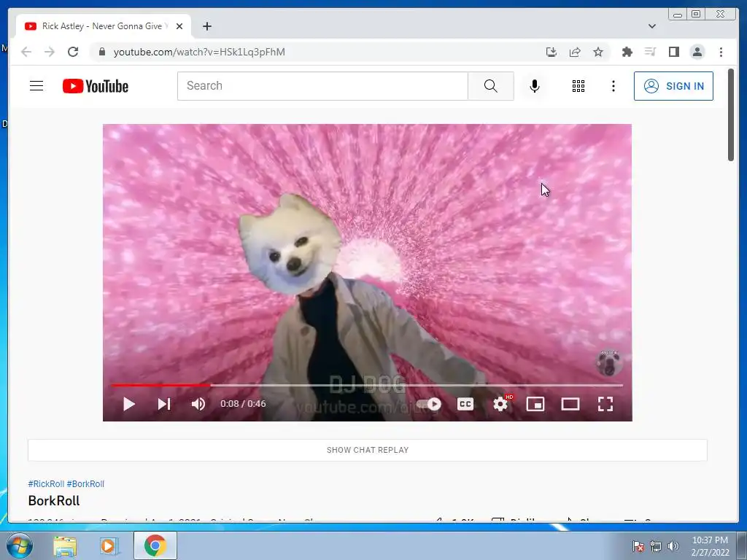Share this page icon
The width and height of the screenshot is (747, 560).
coord(575,52)
